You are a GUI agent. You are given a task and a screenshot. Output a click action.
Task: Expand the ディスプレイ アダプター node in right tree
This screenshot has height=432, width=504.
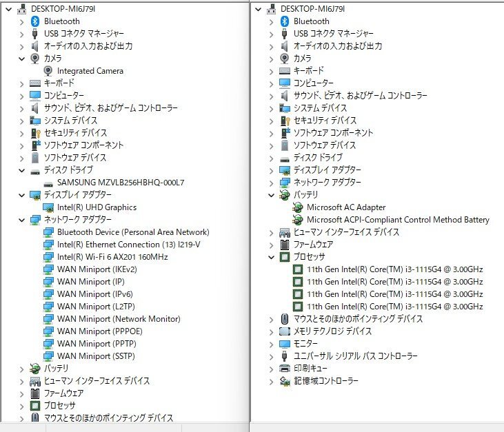pyautogui.click(x=271, y=171)
